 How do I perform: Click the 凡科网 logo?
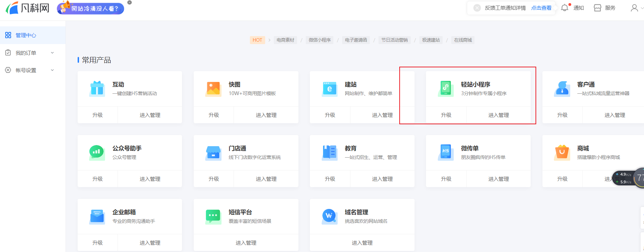pos(28,8)
